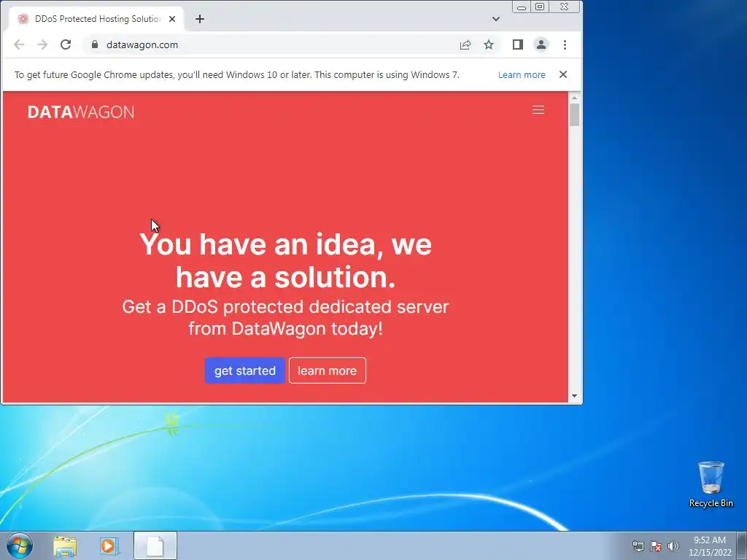Image resolution: width=747 pixels, height=560 pixels.
Task: Go forward to next page
Action: [x=42, y=44]
